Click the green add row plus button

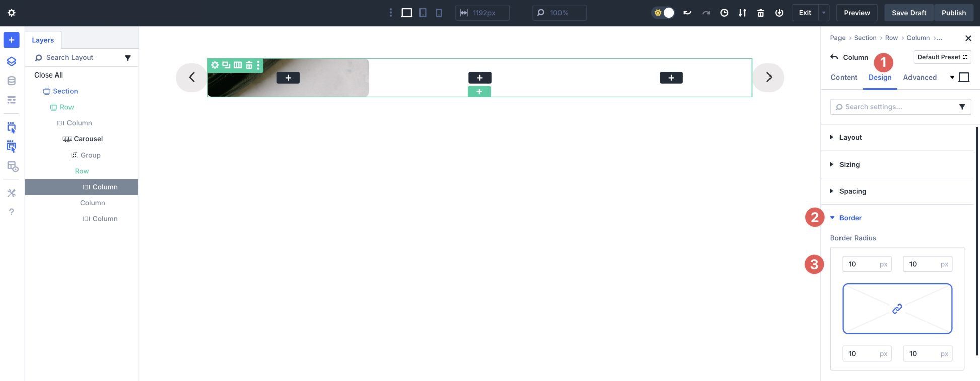click(479, 91)
